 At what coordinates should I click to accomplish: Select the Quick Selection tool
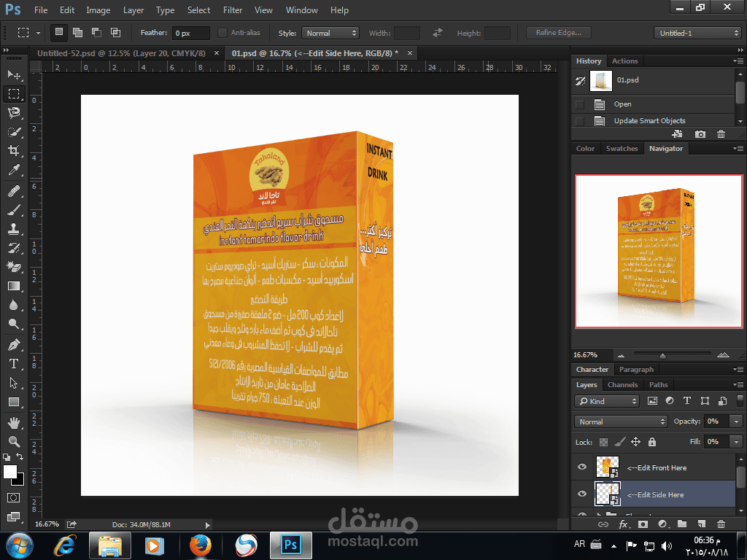14,132
